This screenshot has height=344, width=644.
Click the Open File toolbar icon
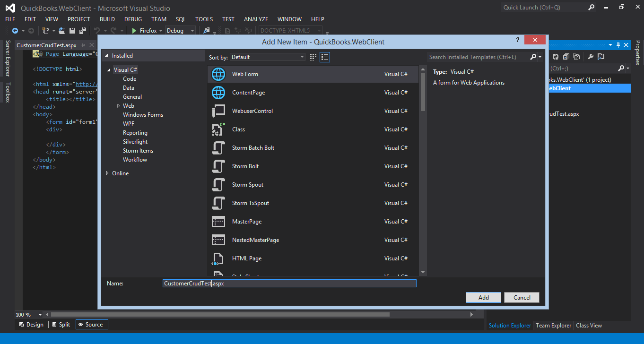[x=62, y=31]
